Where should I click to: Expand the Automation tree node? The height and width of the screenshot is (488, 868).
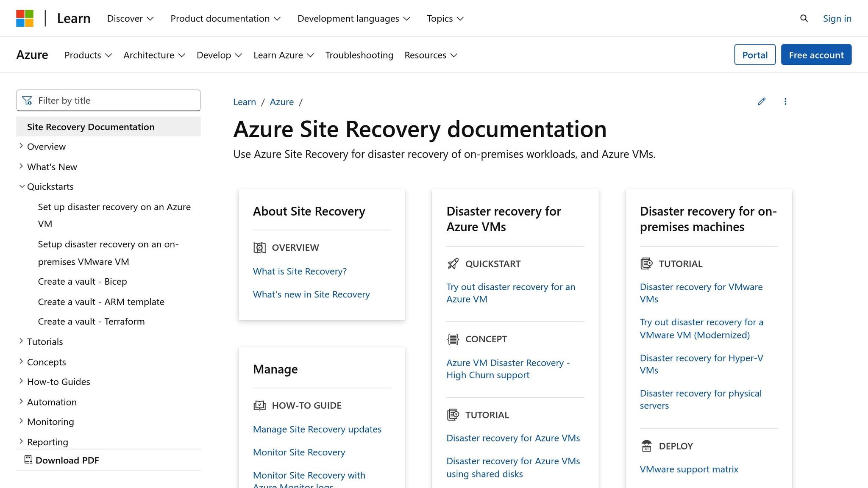(21, 402)
